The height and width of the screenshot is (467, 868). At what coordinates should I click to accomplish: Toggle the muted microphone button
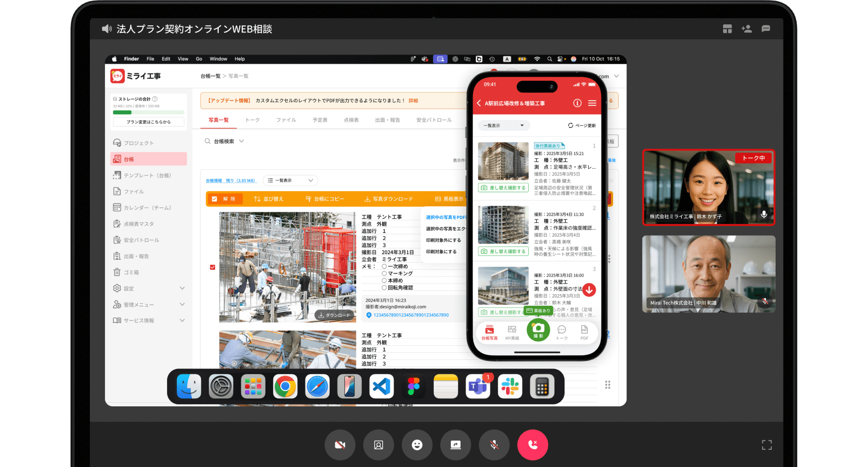494,445
